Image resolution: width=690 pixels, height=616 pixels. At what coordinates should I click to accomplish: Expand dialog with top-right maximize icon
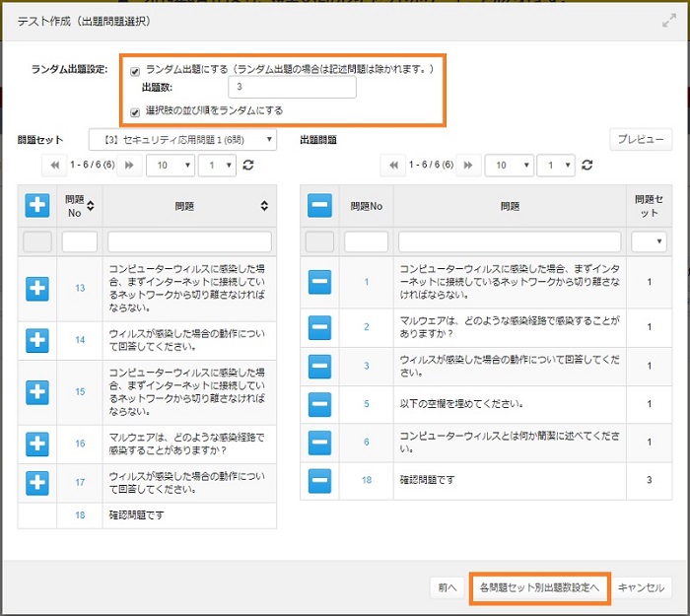pos(668,20)
